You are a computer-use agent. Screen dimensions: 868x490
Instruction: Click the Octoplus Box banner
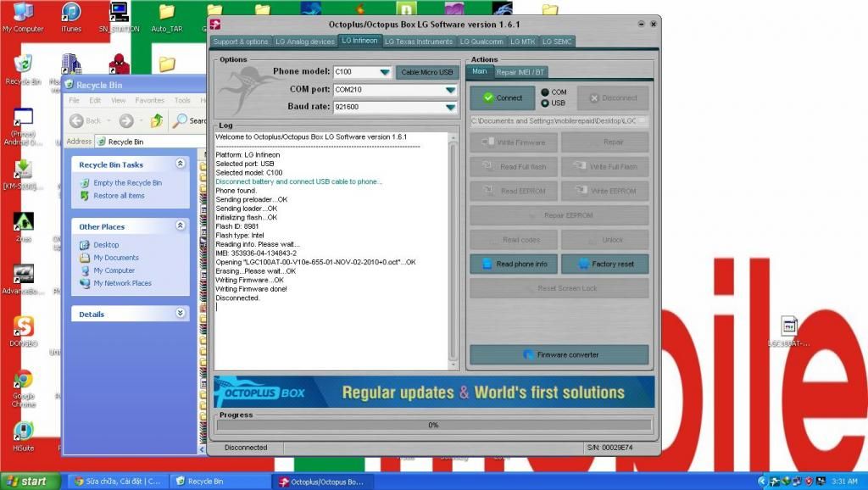tap(434, 392)
